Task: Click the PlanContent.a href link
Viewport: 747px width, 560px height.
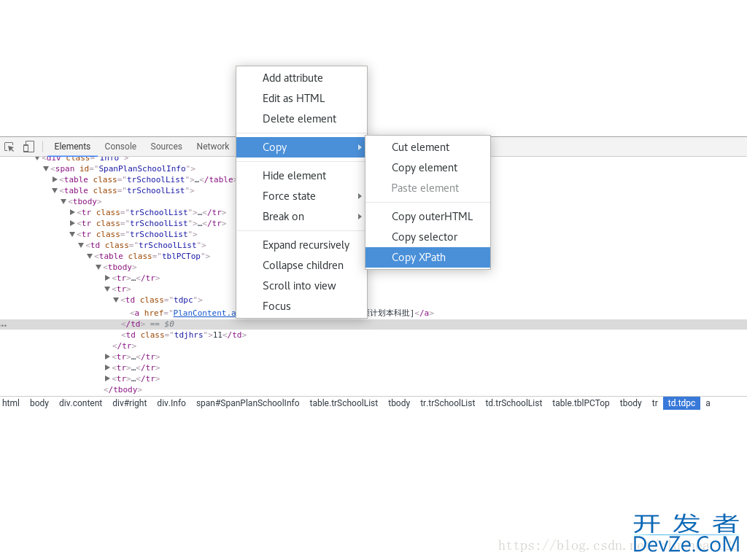Action: [x=204, y=313]
